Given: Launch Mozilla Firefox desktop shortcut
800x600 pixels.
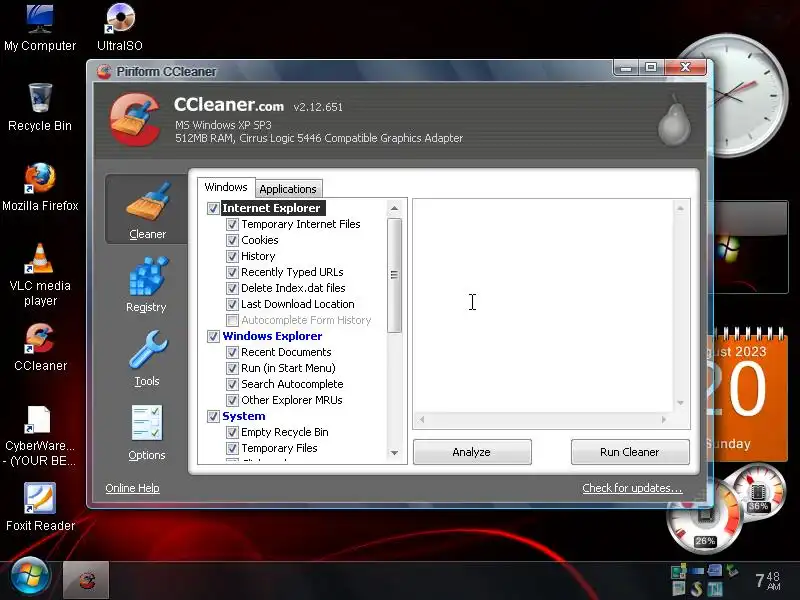Looking at the screenshot, I should coord(40,187).
